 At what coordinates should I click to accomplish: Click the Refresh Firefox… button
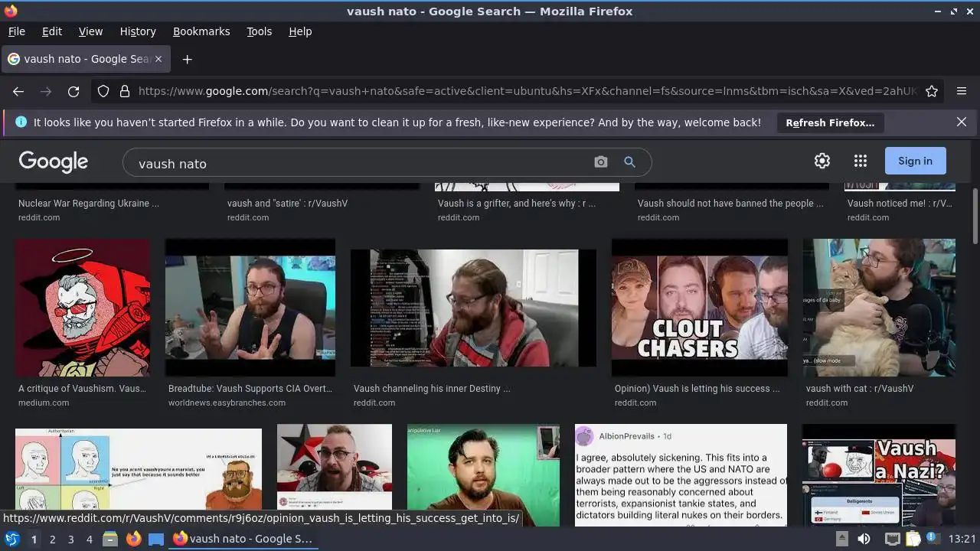(830, 122)
